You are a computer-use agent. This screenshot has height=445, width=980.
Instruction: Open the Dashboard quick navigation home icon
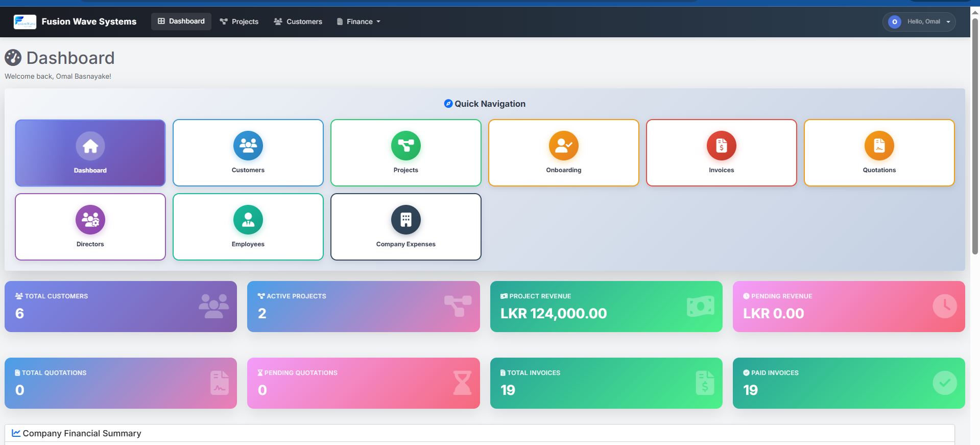pyautogui.click(x=90, y=146)
